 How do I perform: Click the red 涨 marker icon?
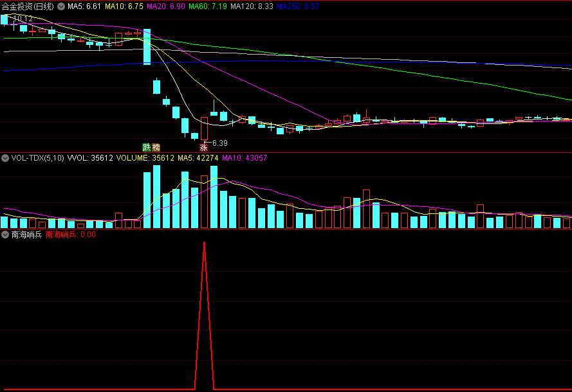point(203,147)
